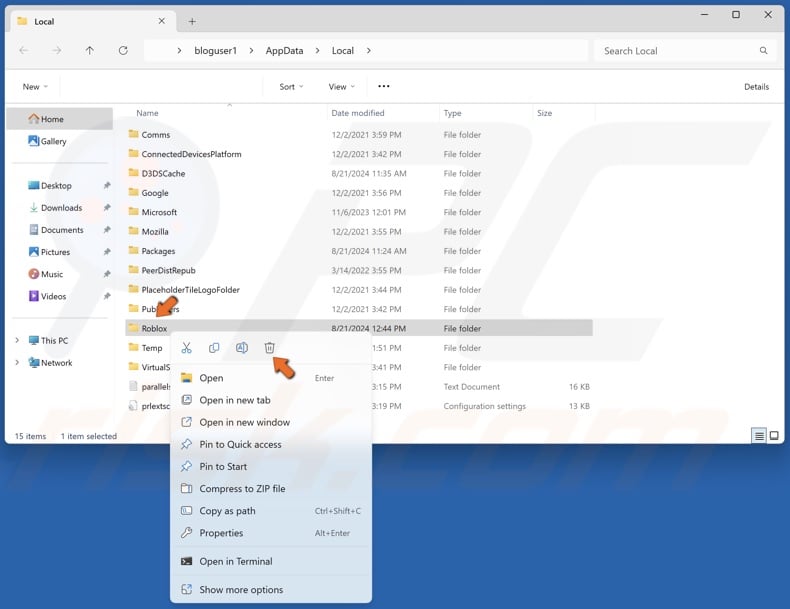
Task: Open Music in quick access
Action: coord(52,274)
